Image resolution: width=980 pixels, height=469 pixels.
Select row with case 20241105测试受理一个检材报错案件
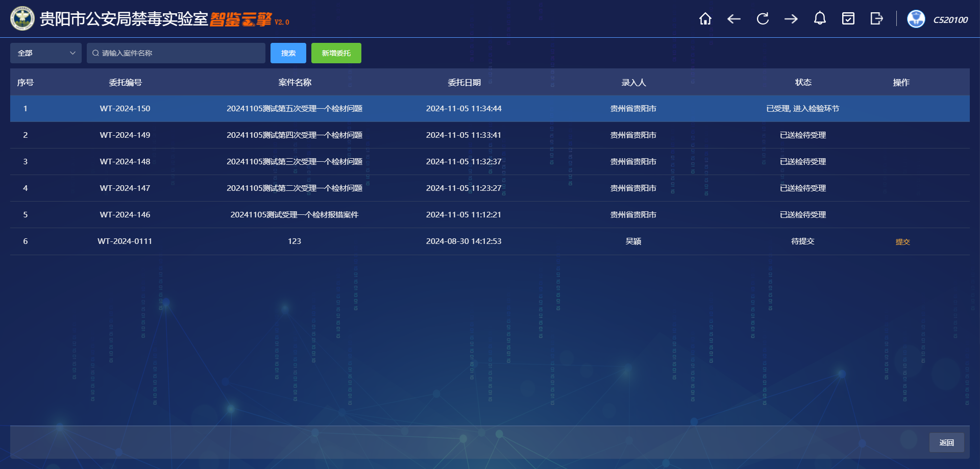(294, 215)
